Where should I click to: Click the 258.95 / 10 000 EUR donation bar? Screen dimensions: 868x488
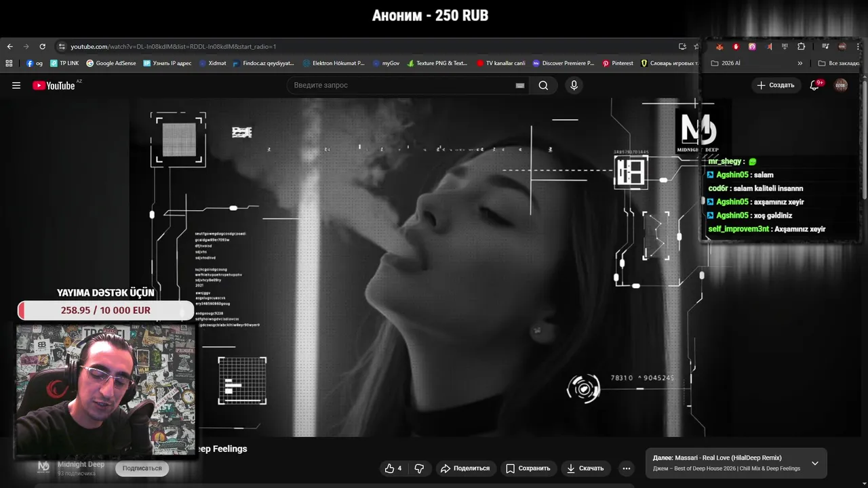click(x=106, y=310)
